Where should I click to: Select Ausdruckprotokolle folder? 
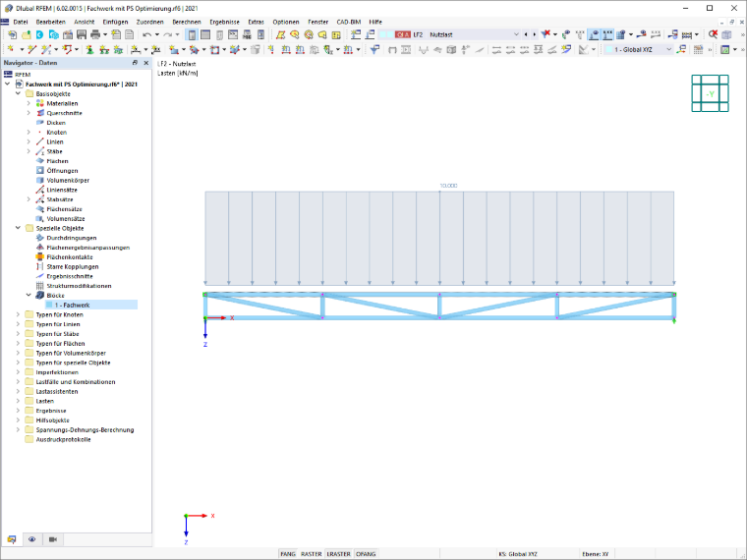click(63, 439)
